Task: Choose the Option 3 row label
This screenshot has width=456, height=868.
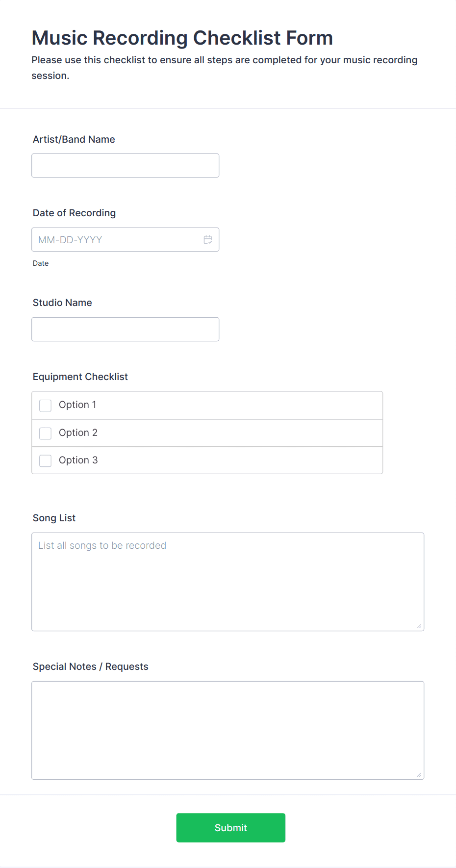Action: point(78,460)
